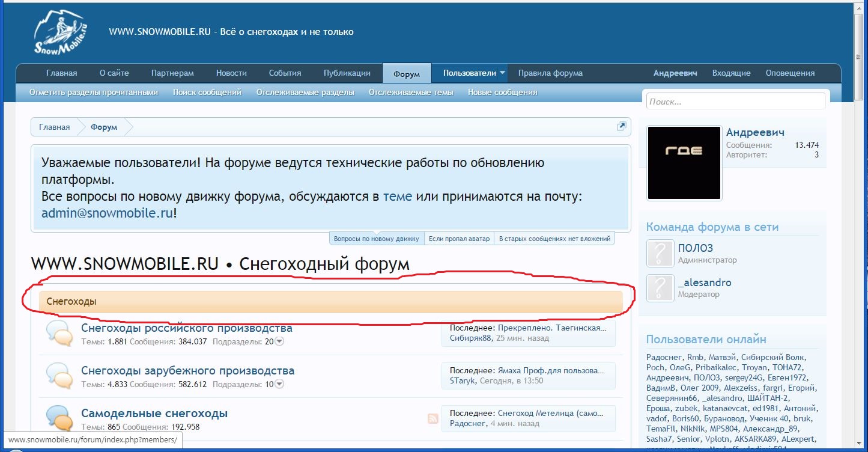
Task: Click the forum icon beside Снегоходы зарубежного производства
Action: pos(59,376)
